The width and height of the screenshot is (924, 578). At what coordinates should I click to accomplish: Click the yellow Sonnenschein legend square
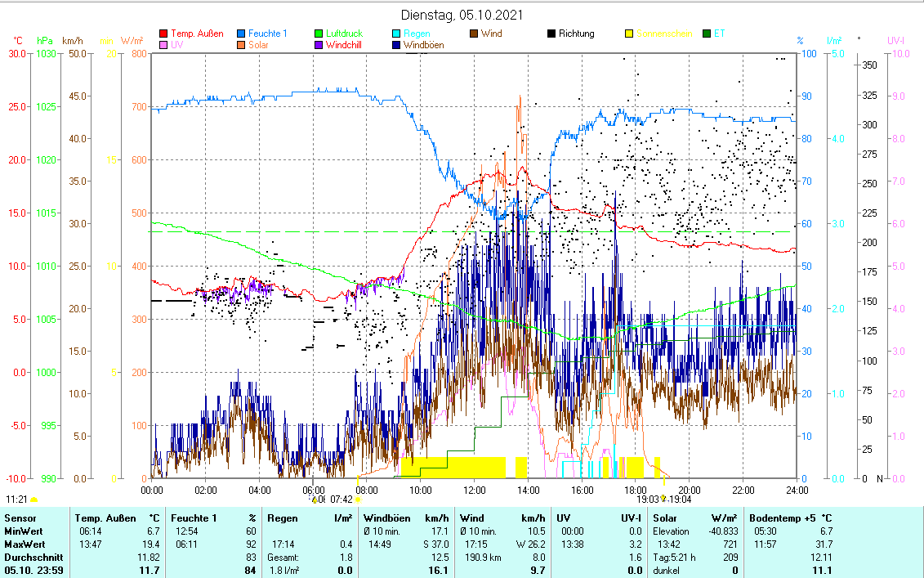click(x=629, y=34)
